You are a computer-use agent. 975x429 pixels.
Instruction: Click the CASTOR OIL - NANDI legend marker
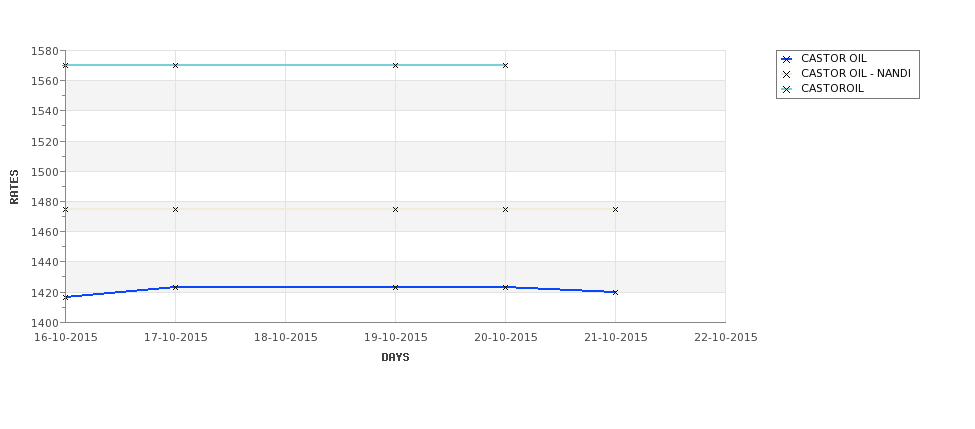(786, 74)
